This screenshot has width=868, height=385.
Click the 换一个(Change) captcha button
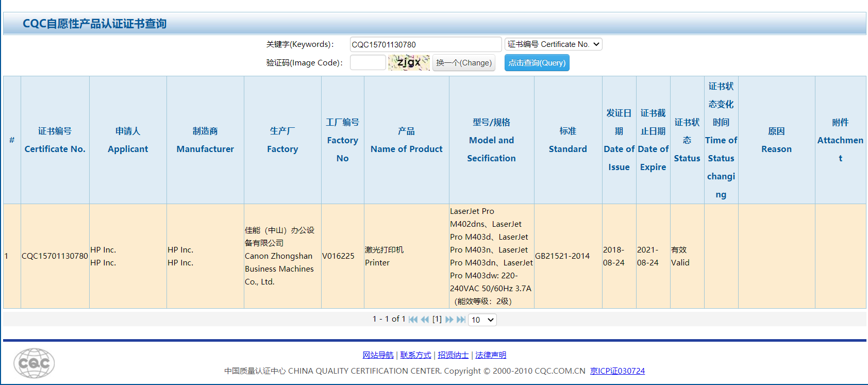coord(464,63)
